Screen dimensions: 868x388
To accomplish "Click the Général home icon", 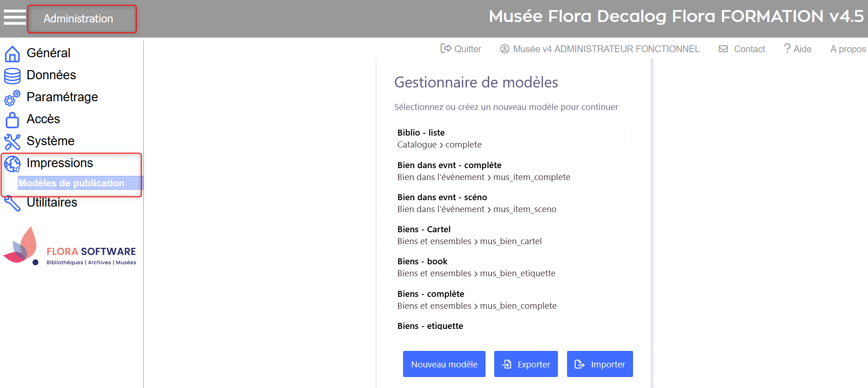I will pyautogui.click(x=12, y=54).
